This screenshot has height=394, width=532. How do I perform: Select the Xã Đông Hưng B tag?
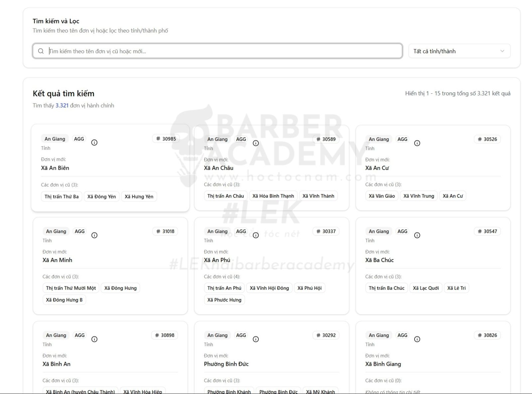coord(64,300)
